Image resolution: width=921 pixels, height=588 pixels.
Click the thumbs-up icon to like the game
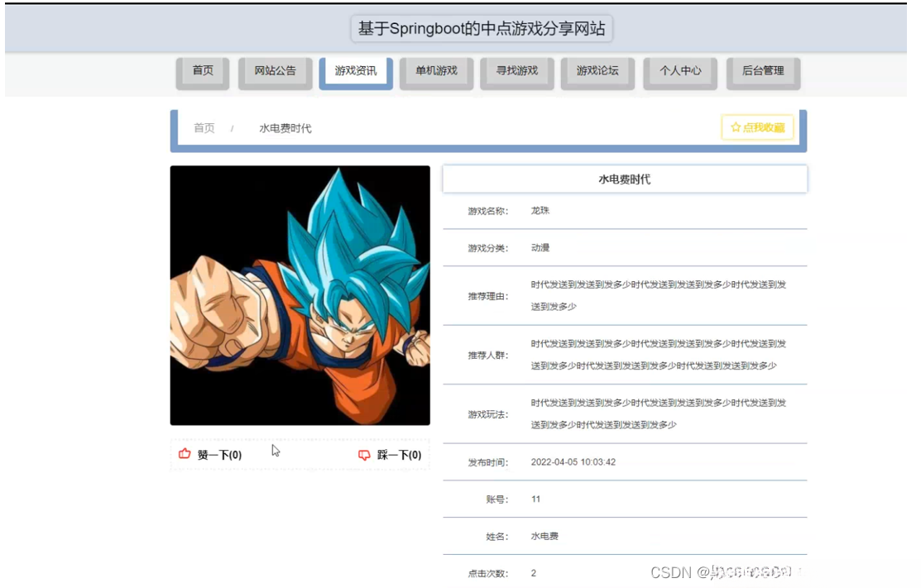click(x=185, y=453)
